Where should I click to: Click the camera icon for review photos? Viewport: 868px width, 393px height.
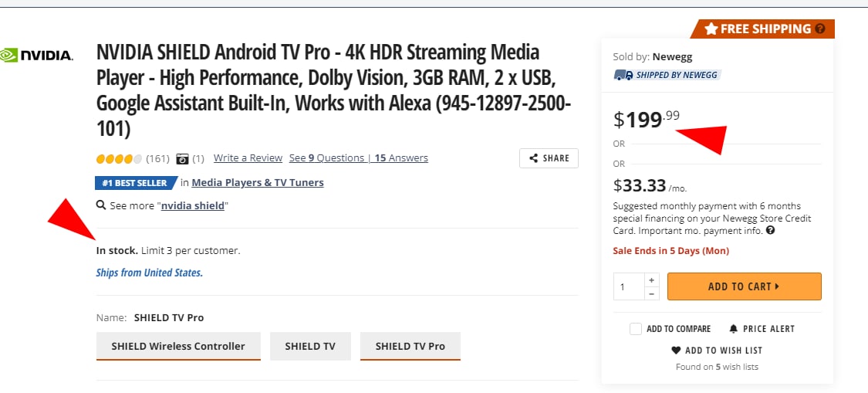[182, 158]
